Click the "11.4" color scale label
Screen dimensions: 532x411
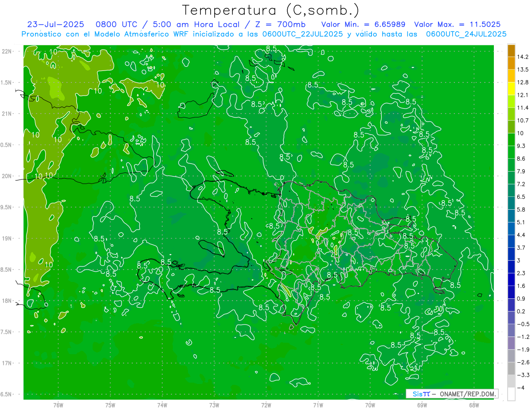[522, 108]
